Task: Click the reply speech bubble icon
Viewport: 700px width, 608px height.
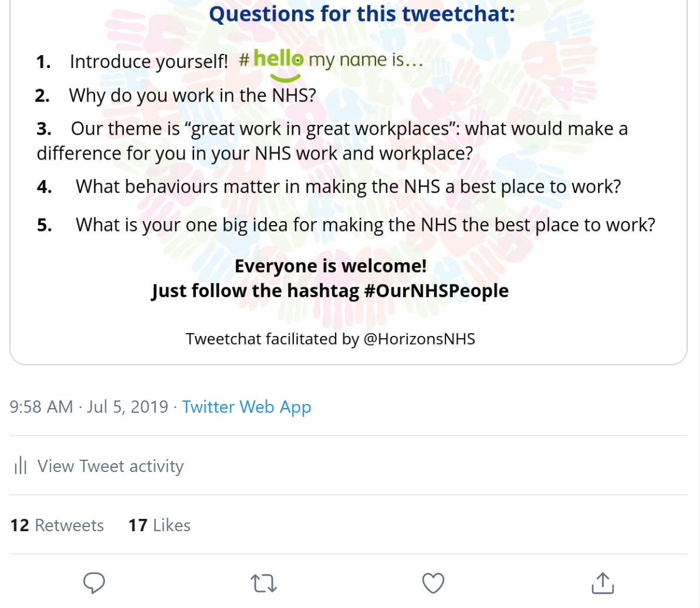Action: (94, 583)
